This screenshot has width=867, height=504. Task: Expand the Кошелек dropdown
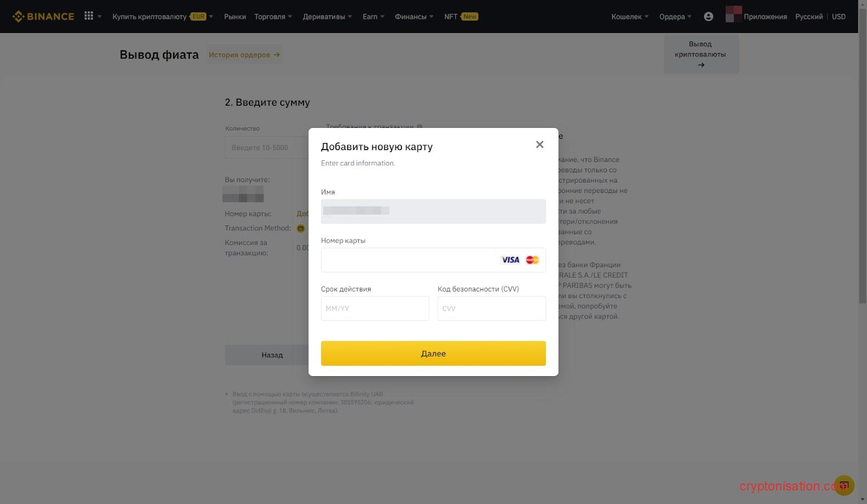[x=628, y=16]
